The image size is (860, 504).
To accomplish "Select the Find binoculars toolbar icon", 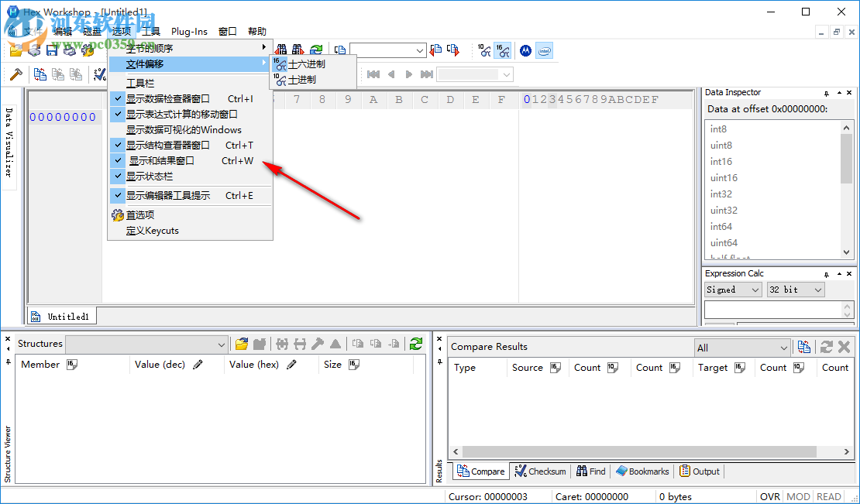I will pyautogui.click(x=283, y=50).
